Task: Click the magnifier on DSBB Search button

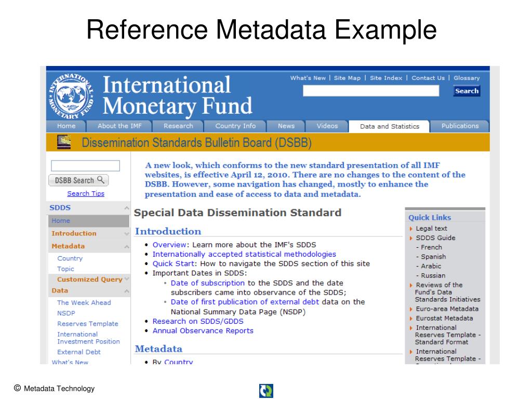Action: (101, 180)
